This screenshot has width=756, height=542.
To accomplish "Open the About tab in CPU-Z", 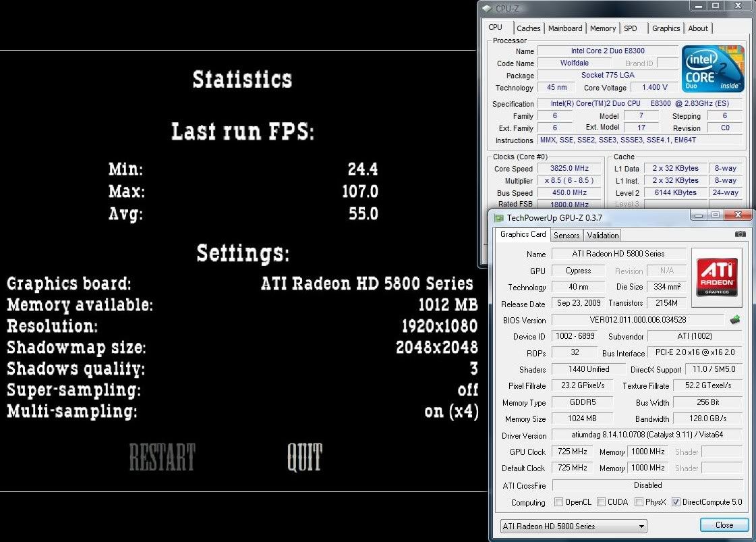I will 697,28.
